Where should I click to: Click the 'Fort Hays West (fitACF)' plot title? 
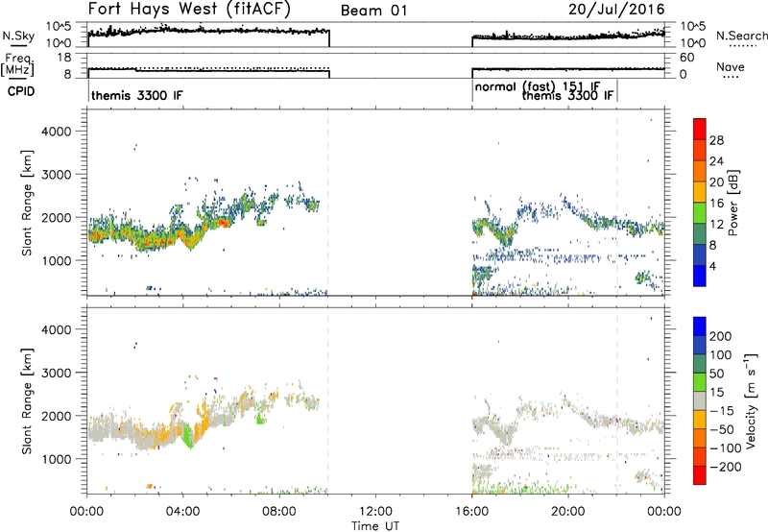click(x=189, y=9)
